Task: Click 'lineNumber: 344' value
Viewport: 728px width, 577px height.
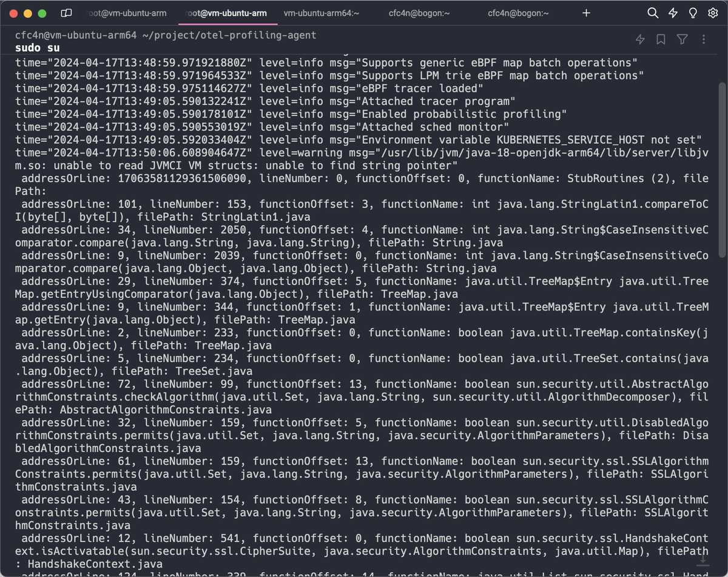Action: [185, 306]
